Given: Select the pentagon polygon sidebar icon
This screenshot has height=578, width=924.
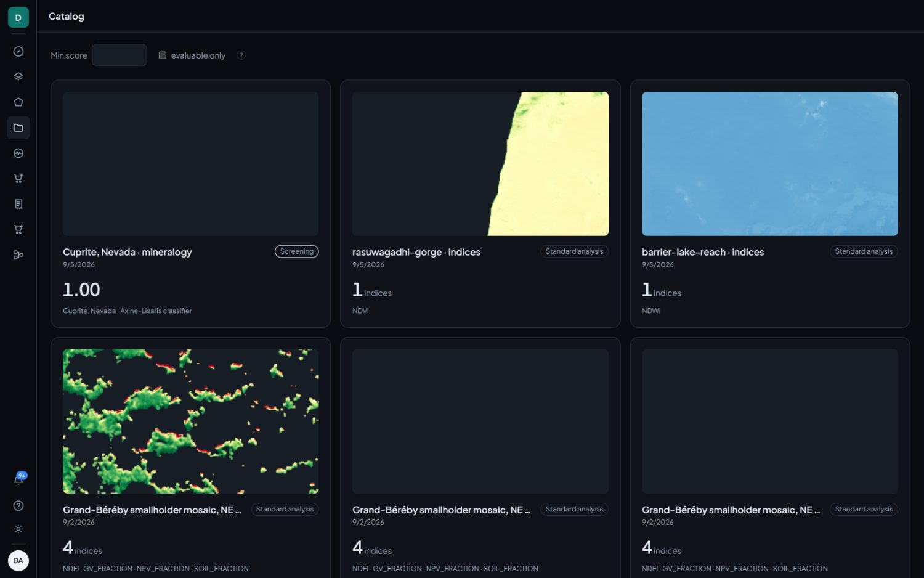Looking at the screenshot, I should [x=18, y=102].
